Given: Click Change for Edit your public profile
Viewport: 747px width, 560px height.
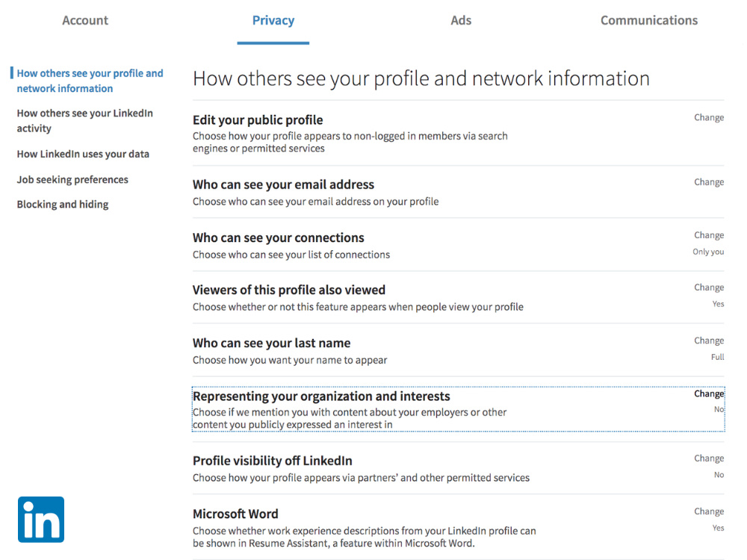Looking at the screenshot, I should [x=708, y=117].
